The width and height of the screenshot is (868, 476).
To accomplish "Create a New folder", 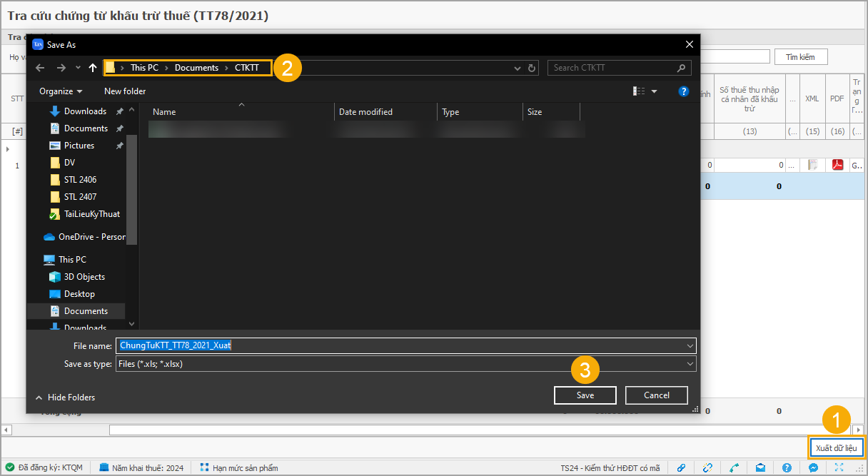I will (x=125, y=91).
